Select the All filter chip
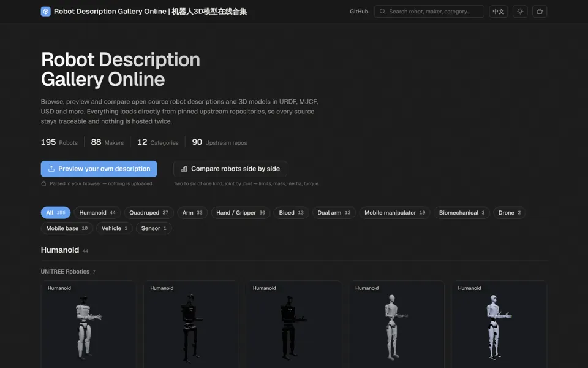 56,213
